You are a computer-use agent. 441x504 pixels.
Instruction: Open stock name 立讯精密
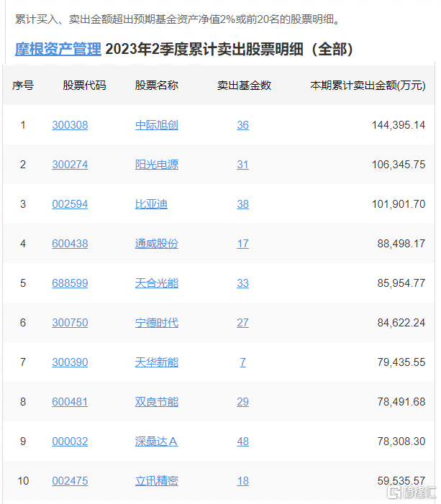pyautogui.click(x=157, y=481)
